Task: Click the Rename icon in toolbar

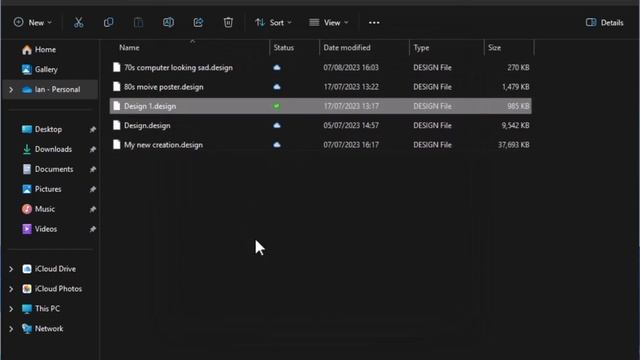Action: [x=168, y=22]
